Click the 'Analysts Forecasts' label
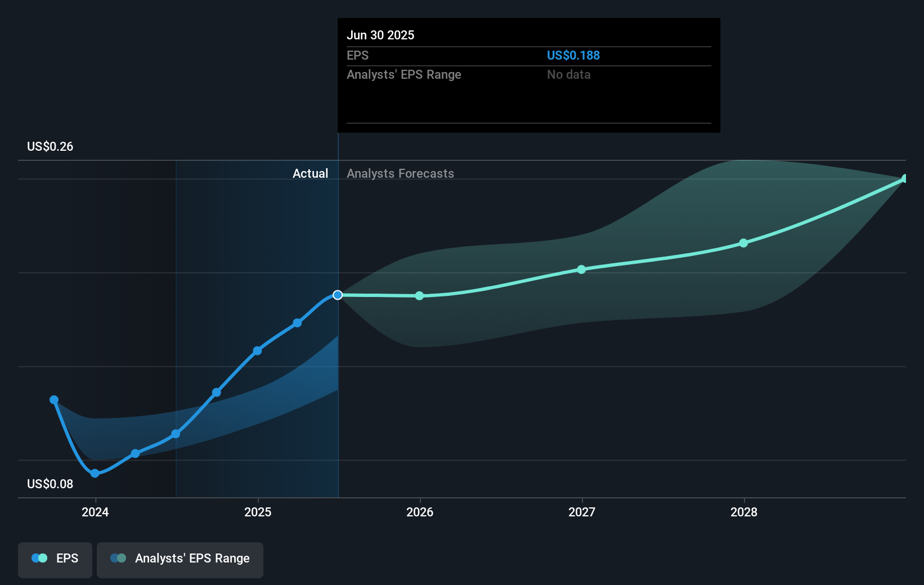This screenshot has height=585, width=924. pyautogui.click(x=400, y=173)
